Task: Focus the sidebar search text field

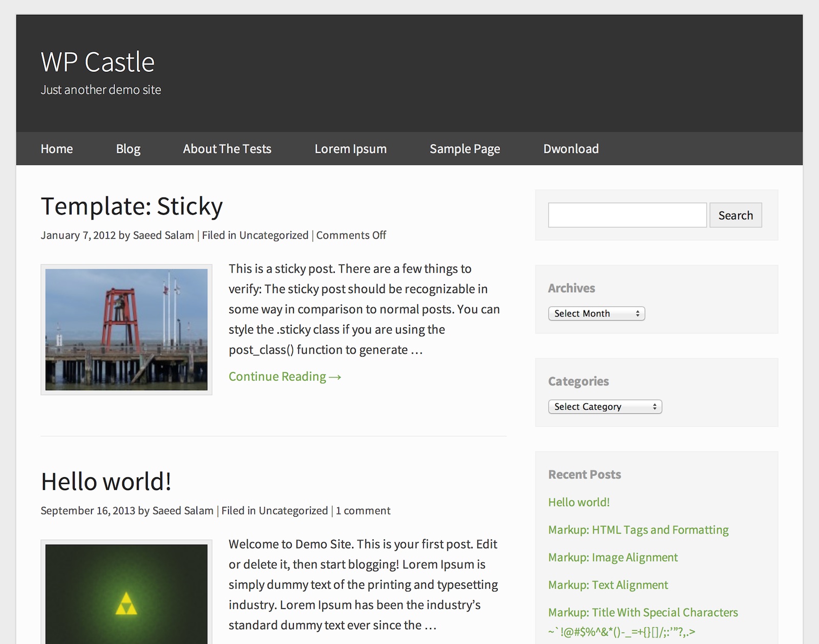Action: click(x=627, y=215)
